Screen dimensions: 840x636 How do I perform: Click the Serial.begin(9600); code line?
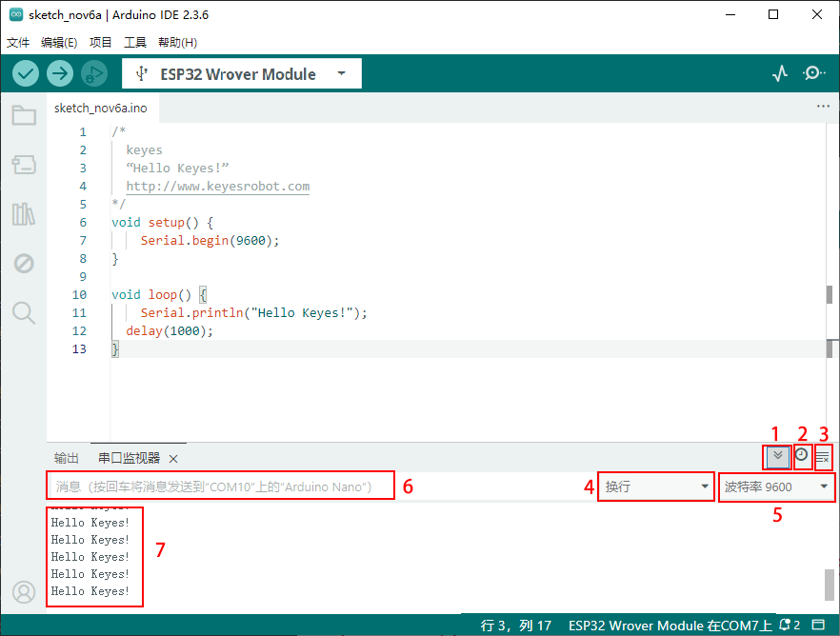point(210,240)
